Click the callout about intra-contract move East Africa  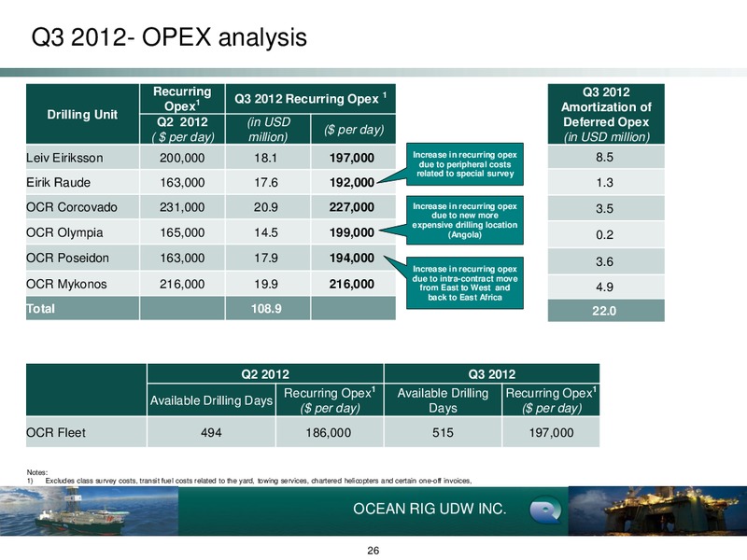tap(464, 283)
